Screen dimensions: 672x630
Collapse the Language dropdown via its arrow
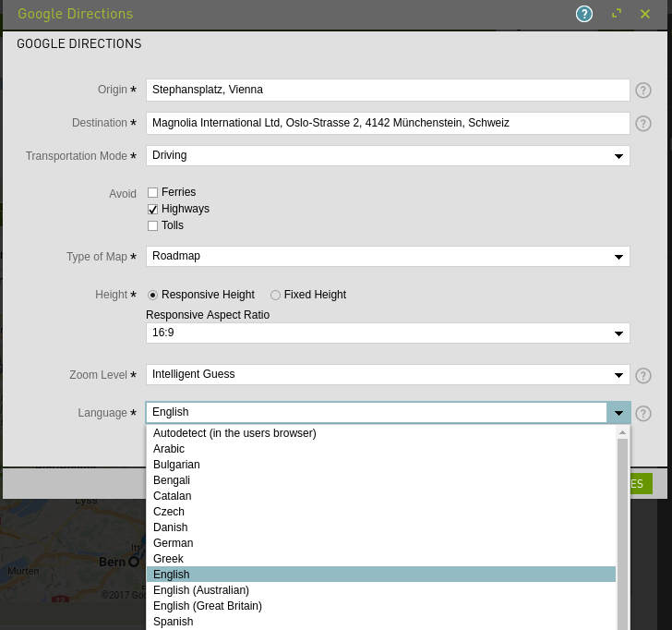(x=618, y=413)
